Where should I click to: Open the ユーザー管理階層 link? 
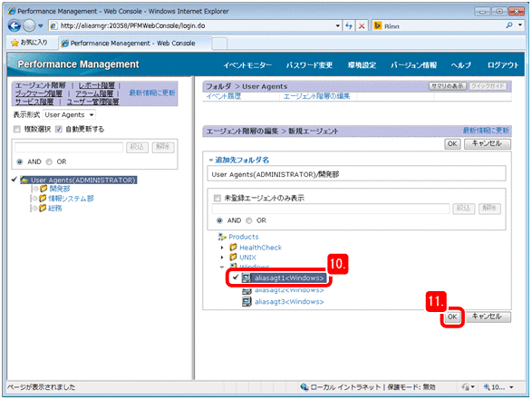92,102
